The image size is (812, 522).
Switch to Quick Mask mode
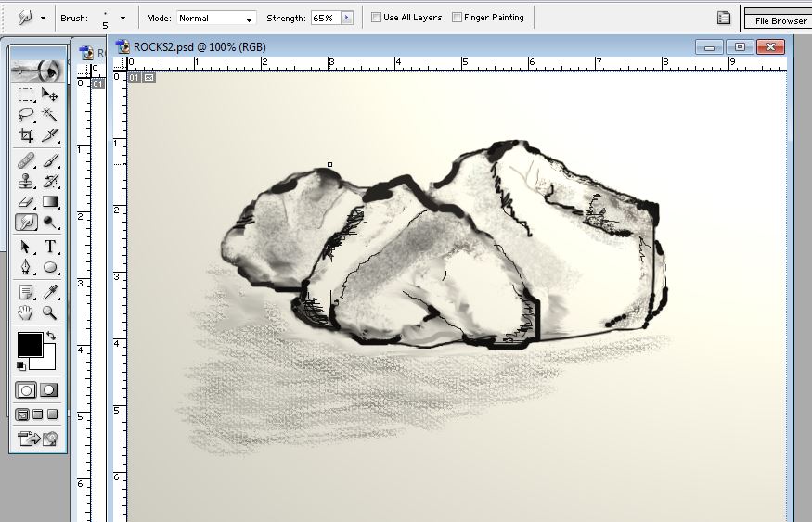click(49, 390)
